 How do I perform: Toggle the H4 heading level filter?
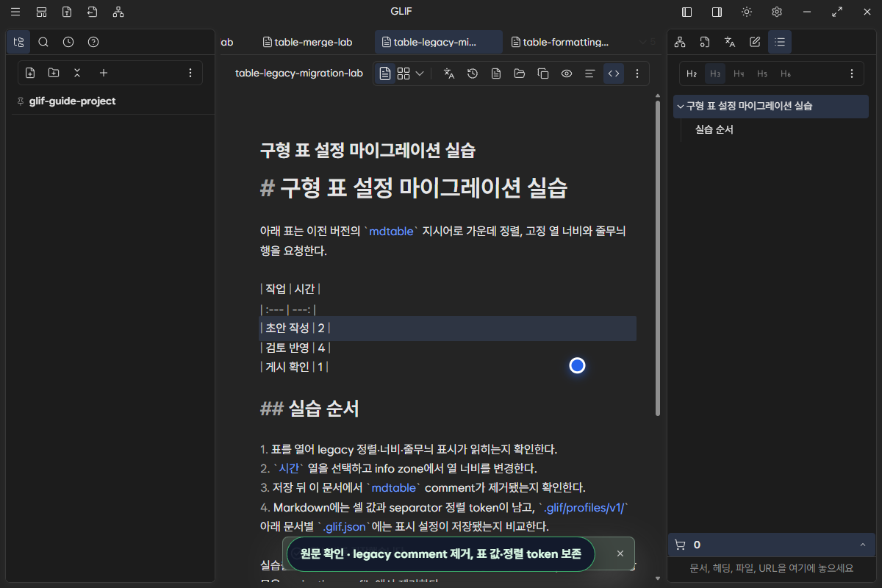(739, 73)
